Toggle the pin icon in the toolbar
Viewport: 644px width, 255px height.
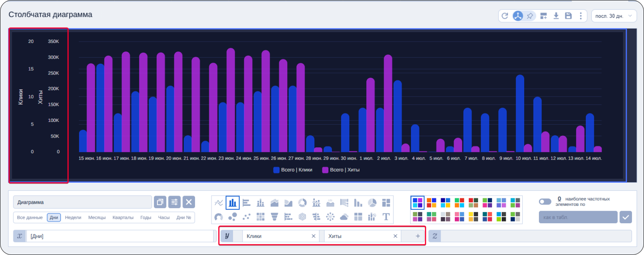pos(530,16)
